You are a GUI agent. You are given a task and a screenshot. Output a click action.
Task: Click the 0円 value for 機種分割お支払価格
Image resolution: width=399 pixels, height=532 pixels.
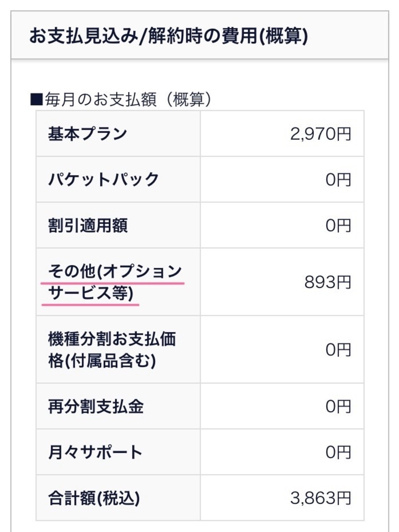[x=338, y=350]
